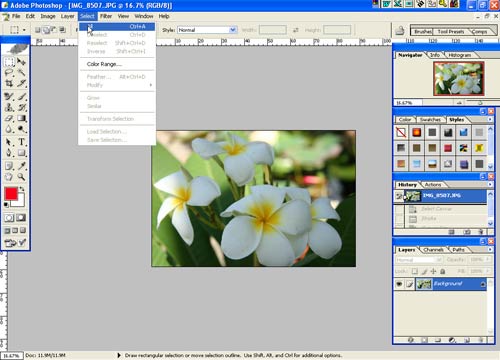
Task: Create a new layer via Layers panel icon
Action: coord(467,340)
